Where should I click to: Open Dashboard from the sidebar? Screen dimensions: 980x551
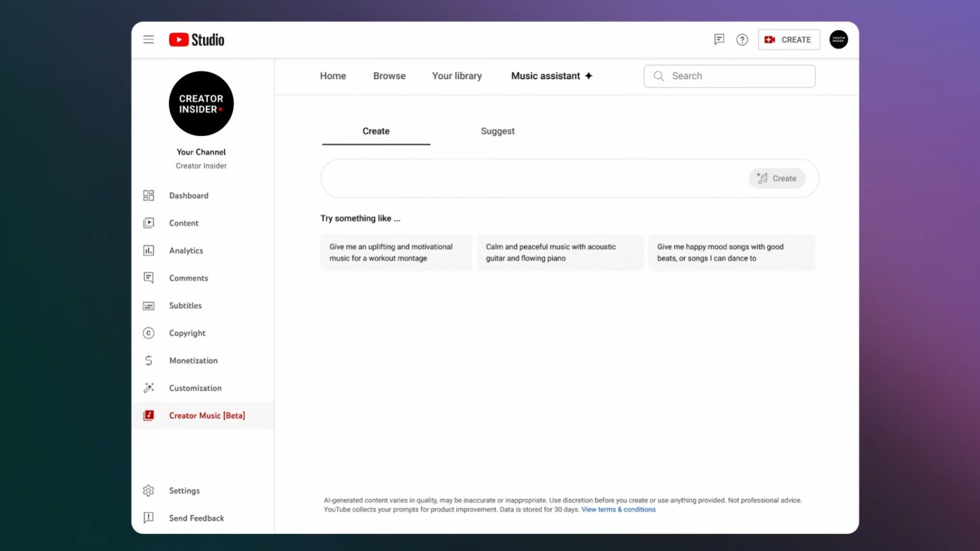[189, 196]
